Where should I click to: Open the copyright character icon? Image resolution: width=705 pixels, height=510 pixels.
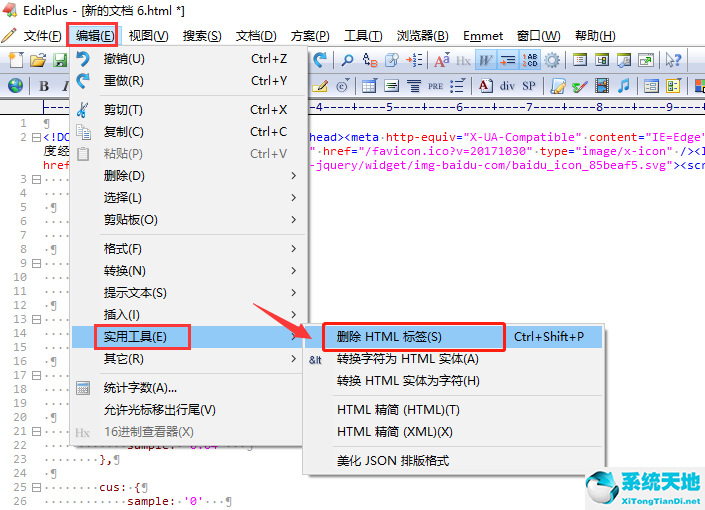pyautogui.click(x=343, y=85)
